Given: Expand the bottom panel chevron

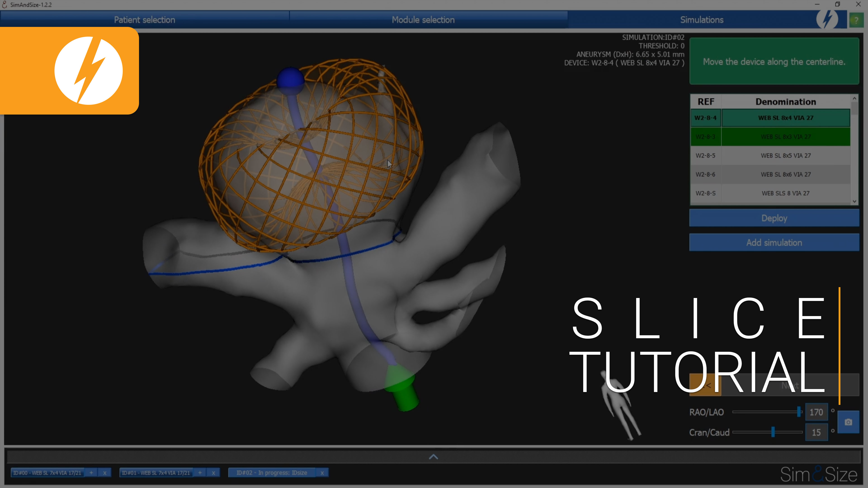Looking at the screenshot, I should [x=433, y=457].
